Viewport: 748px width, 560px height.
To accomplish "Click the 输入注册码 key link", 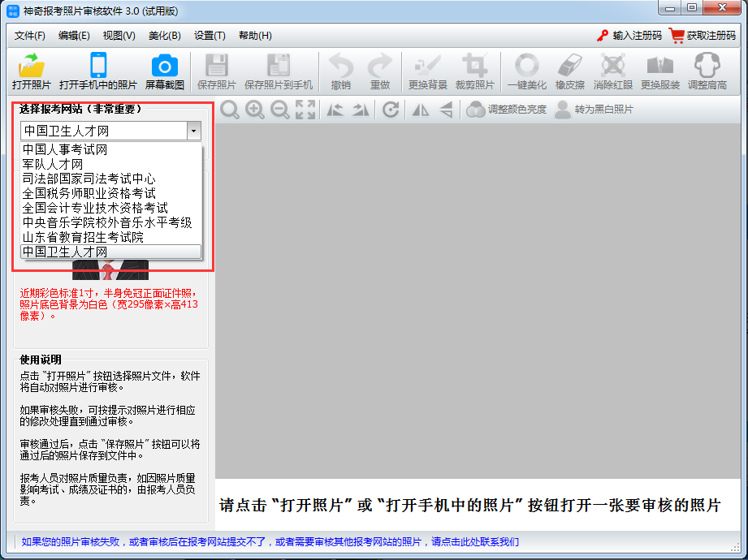I will [629, 36].
